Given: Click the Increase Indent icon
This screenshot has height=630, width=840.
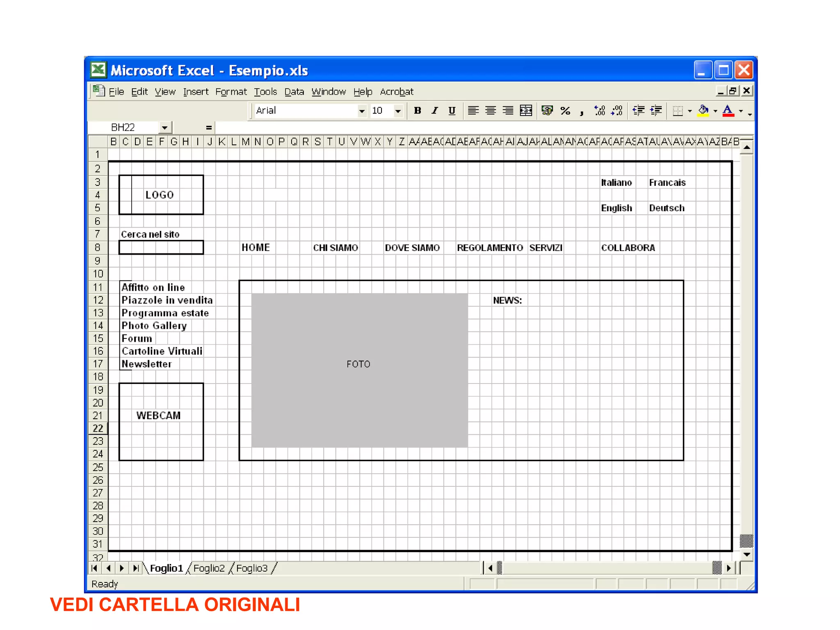Looking at the screenshot, I should (656, 110).
